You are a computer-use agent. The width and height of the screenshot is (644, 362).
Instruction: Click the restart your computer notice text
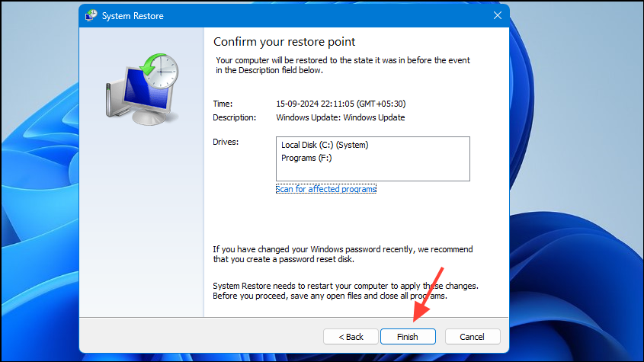point(345,291)
